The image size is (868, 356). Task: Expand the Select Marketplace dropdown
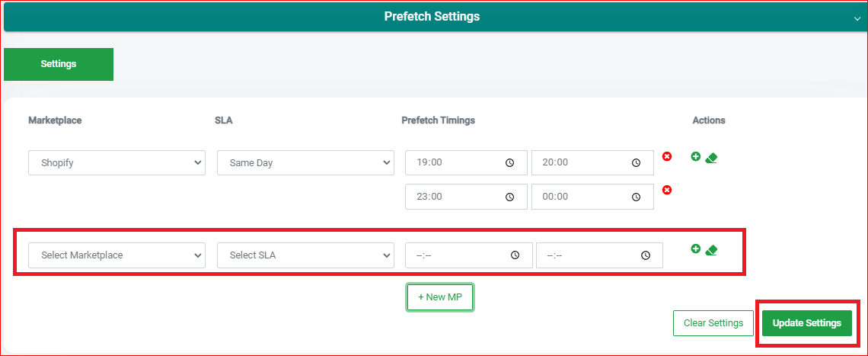click(x=116, y=255)
